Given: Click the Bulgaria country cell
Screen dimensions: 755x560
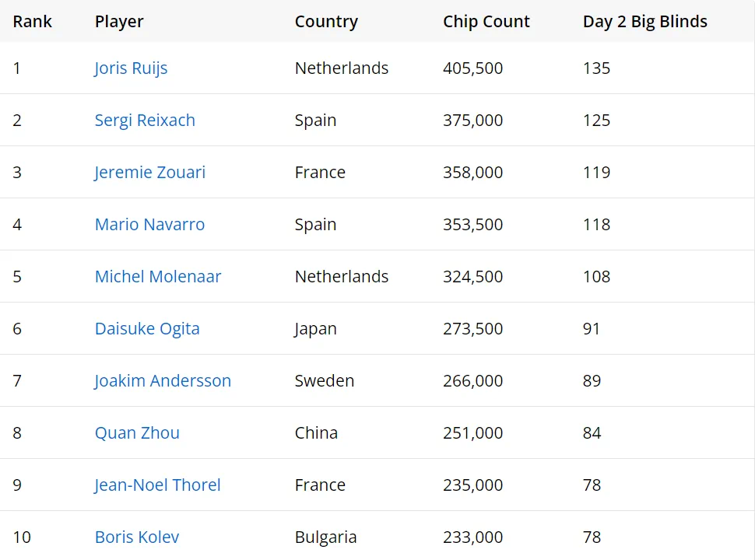Looking at the screenshot, I should [x=325, y=537].
